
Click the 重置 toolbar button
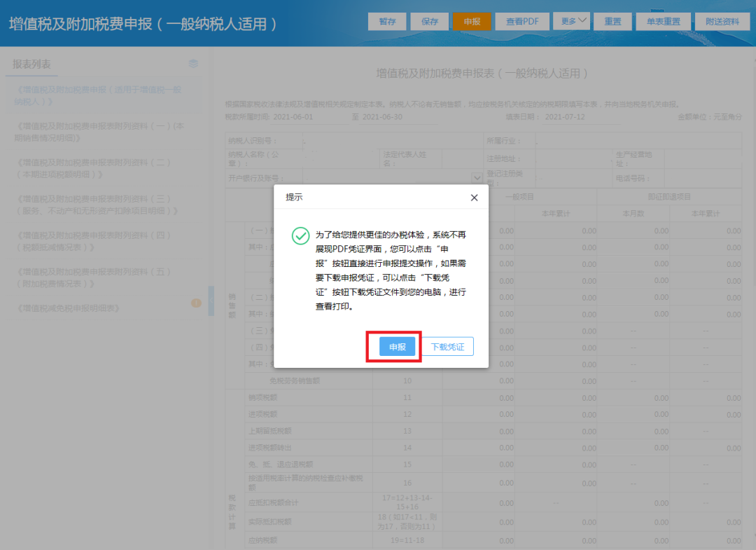[612, 21]
